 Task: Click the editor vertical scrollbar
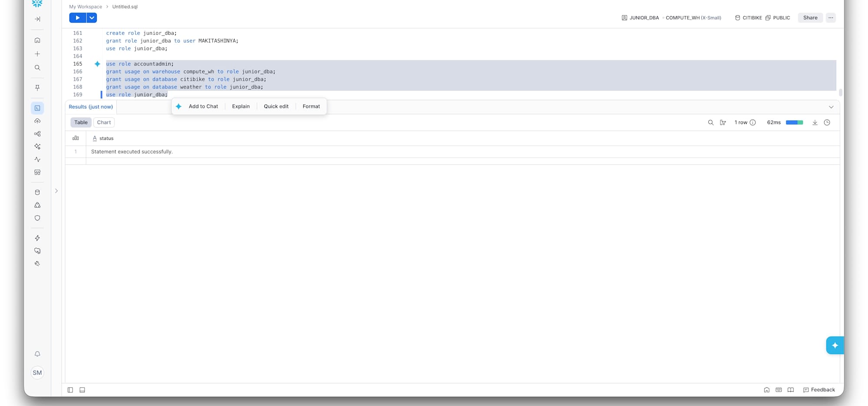[x=841, y=92]
